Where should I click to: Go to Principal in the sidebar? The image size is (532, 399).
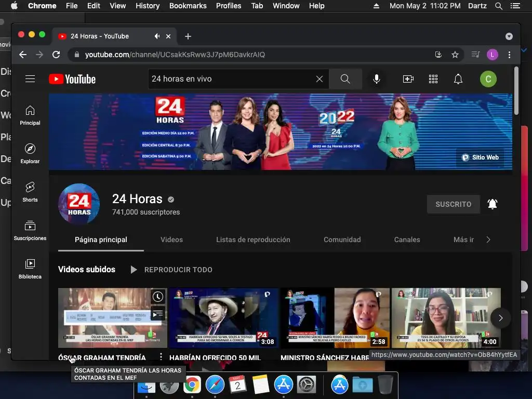(x=30, y=116)
